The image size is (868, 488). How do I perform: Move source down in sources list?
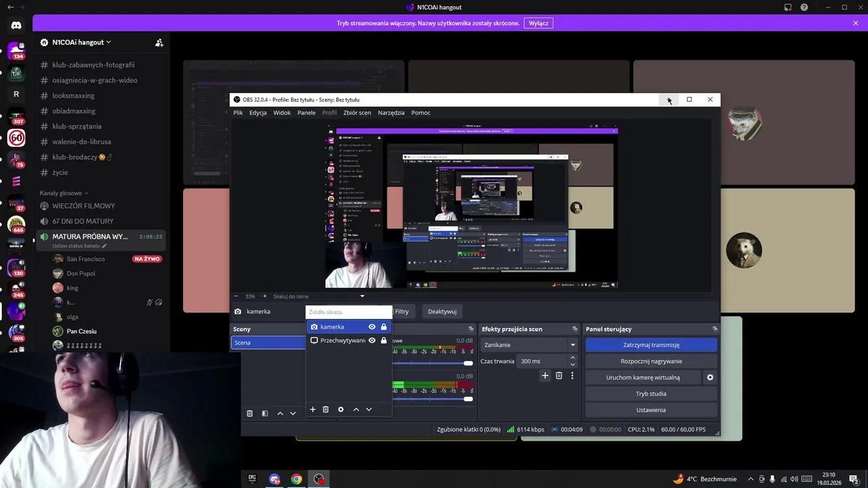click(x=369, y=409)
